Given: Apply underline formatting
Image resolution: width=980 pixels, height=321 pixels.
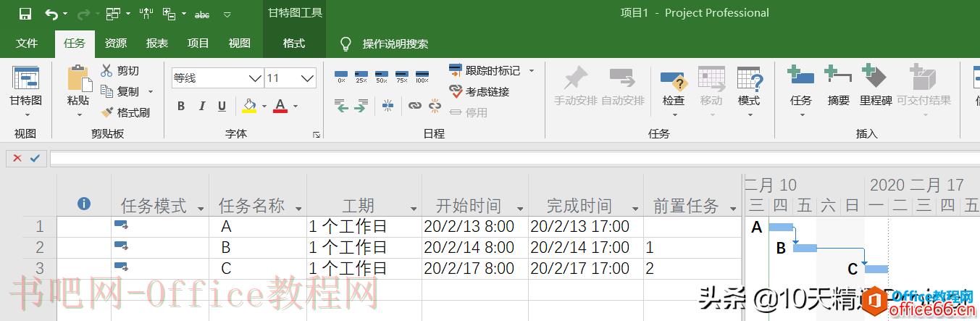Looking at the screenshot, I should pyautogui.click(x=222, y=107).
